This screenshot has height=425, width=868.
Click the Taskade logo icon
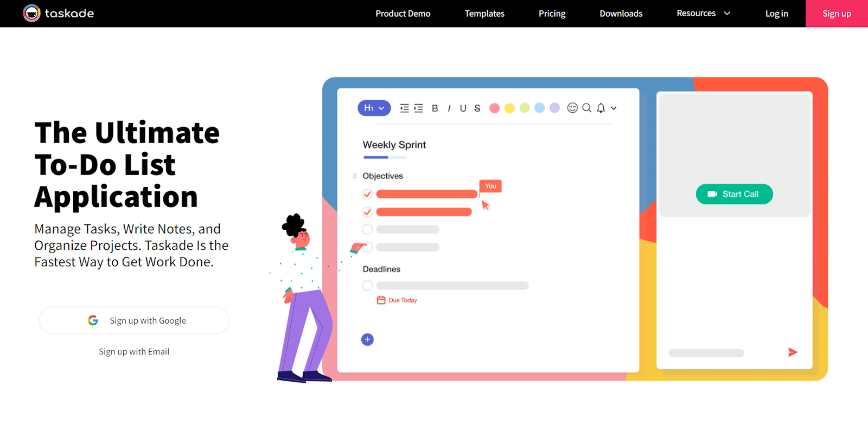(x=31, y=13)
